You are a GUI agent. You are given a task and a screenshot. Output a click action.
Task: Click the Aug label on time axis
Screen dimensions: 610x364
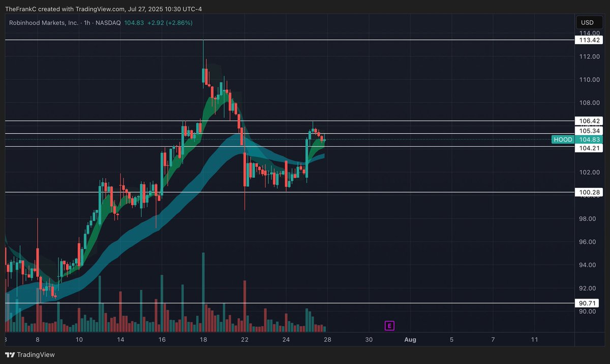click(410, 339)
